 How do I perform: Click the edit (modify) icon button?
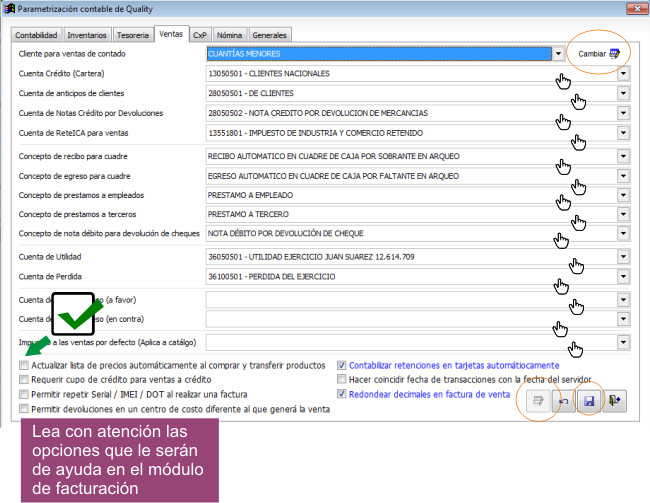pos(538,401)
